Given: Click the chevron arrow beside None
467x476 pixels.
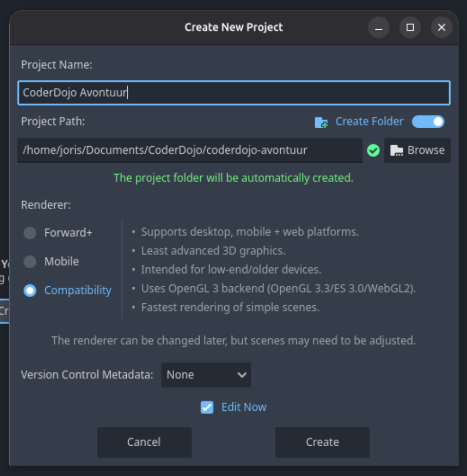Looking at the screenshot, I should pos(242,375).
